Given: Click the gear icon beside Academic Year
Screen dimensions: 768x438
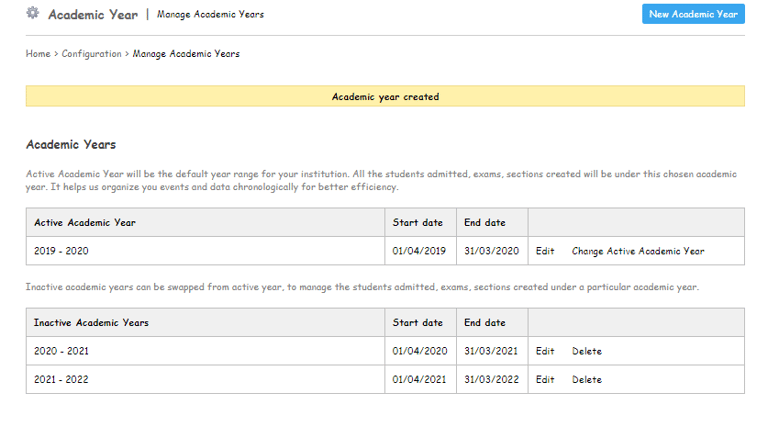Looking at the screenshot, I should [x=32, y=13].
